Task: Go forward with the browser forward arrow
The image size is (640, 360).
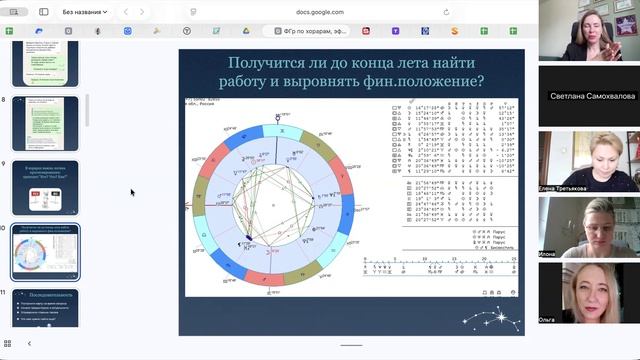Action: tap(142, 12)
